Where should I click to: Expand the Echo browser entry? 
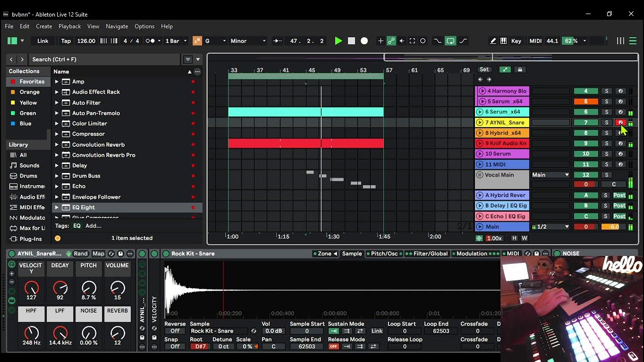[x=57, y=186]
